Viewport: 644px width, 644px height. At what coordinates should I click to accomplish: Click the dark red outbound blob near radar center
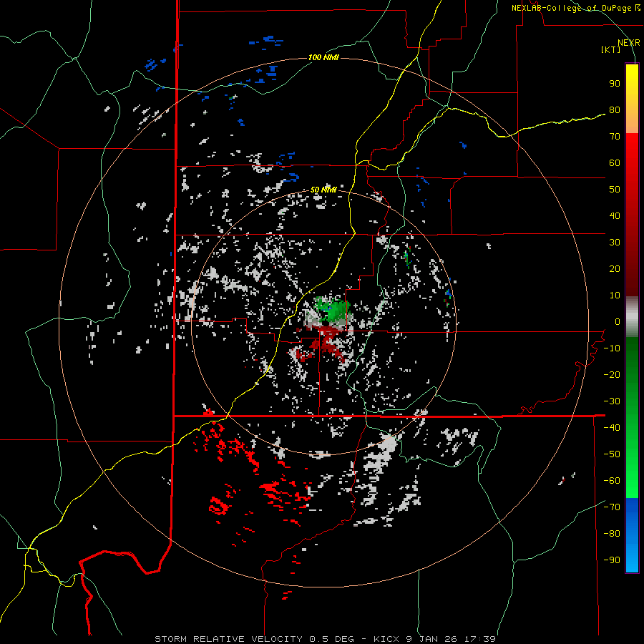point(327,341)
